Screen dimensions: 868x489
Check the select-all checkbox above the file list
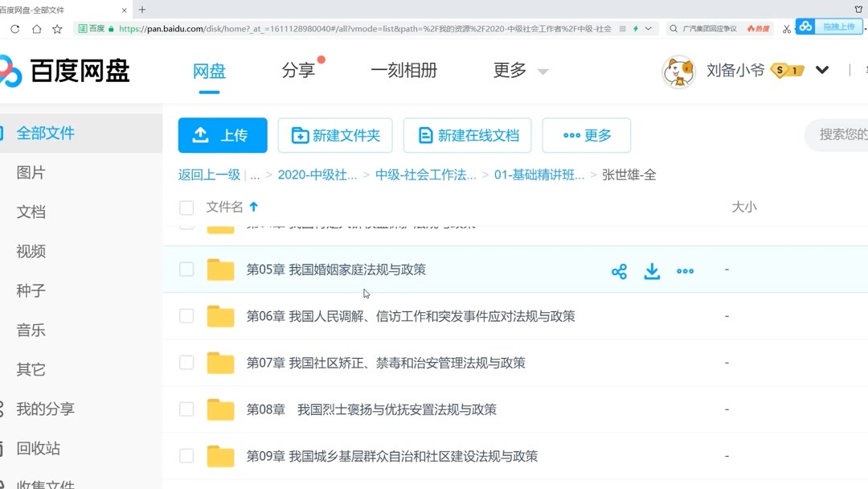186,207
